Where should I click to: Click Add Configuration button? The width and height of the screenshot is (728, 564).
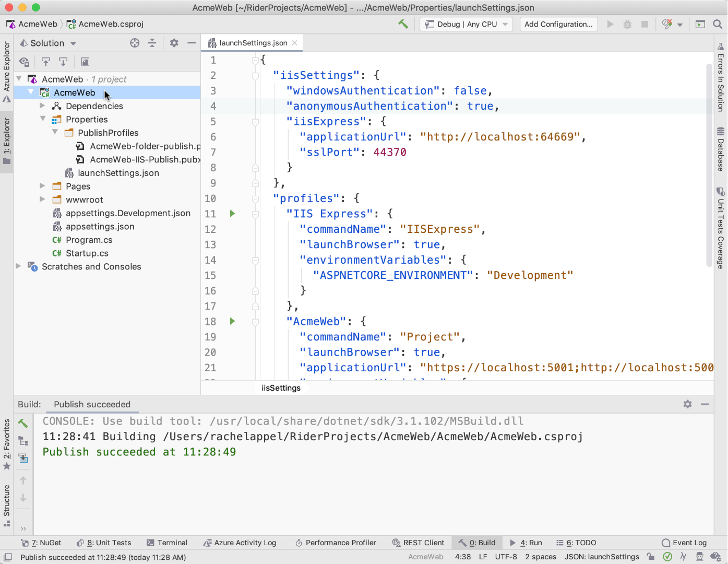[x=558, y=24]
